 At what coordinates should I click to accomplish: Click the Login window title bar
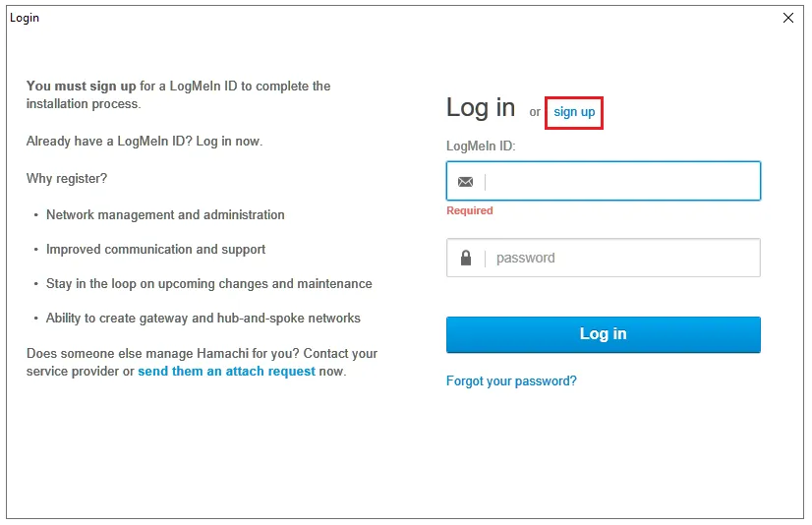(x=393, y=18)
